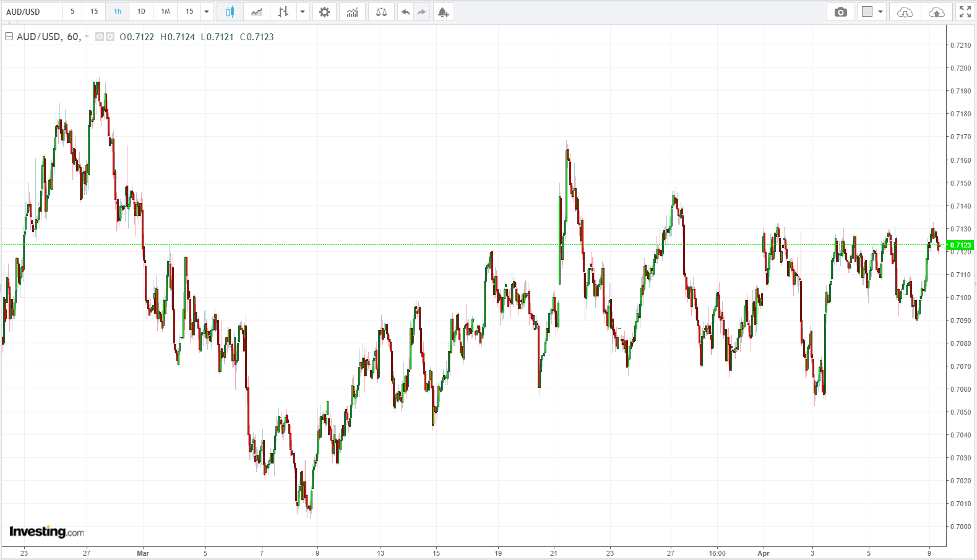Click the 0.7200 price axis label
The height and width of the screenshot is (560, 977).
pyautogui.click(x=961, y=68)
